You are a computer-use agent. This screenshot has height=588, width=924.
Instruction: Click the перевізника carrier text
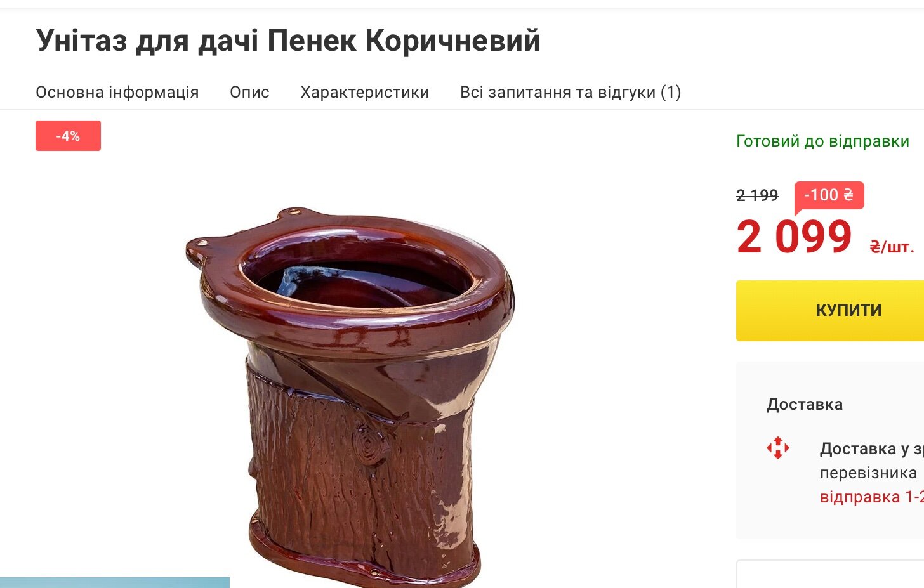pos(868,473)
